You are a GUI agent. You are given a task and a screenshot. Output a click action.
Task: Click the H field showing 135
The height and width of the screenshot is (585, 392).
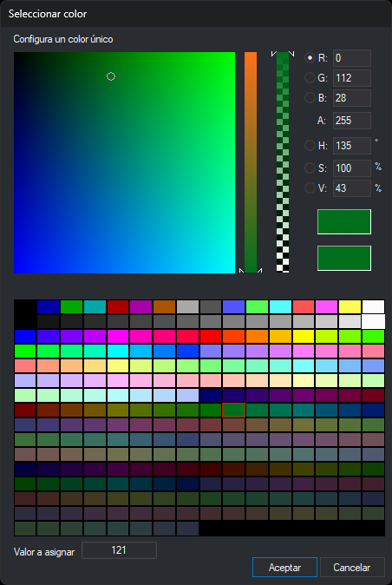pos(352,146)
